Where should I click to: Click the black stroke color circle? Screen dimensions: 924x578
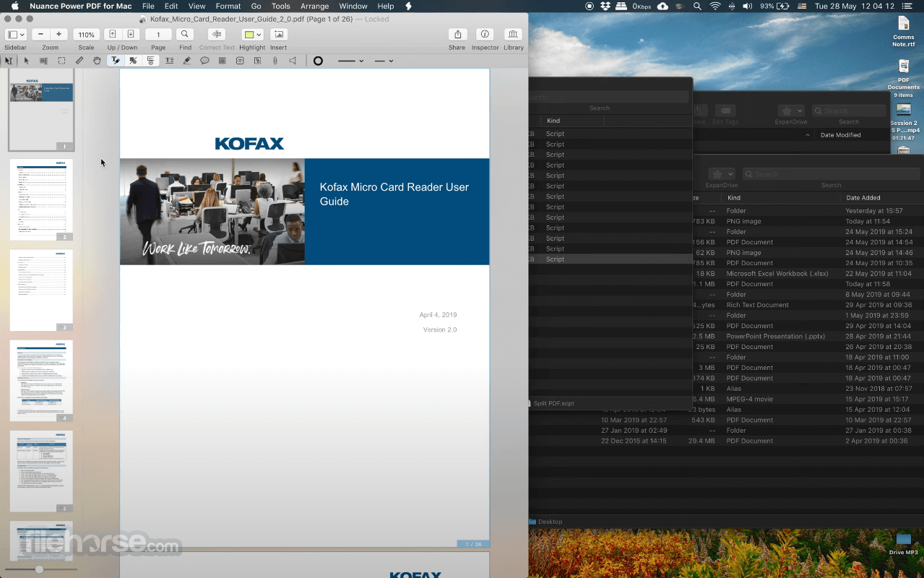click(x=318, y=61)
